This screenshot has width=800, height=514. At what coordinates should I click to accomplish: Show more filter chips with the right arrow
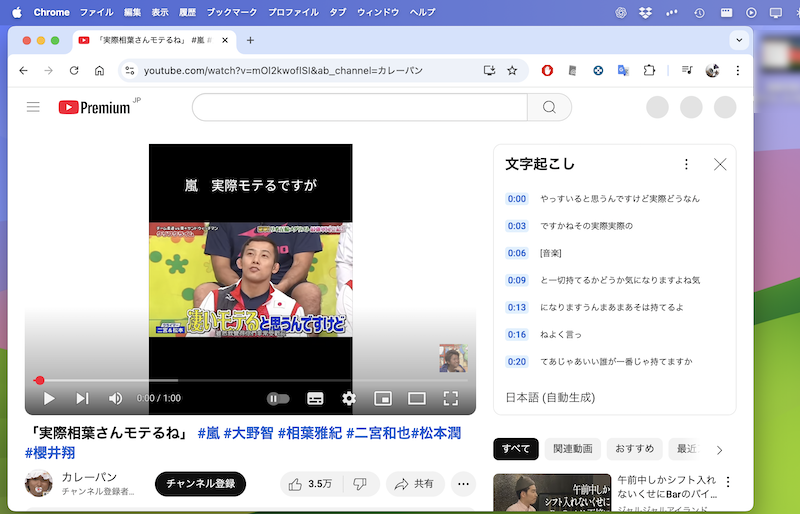[719, 450]
